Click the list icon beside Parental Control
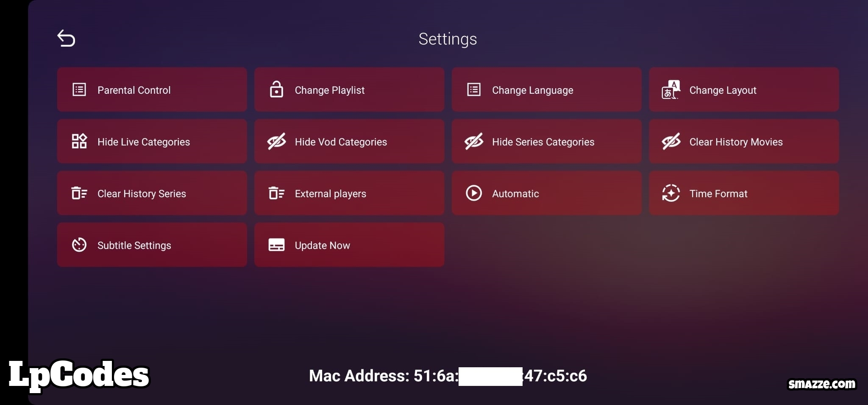The image size is (868, 405). 79,89
